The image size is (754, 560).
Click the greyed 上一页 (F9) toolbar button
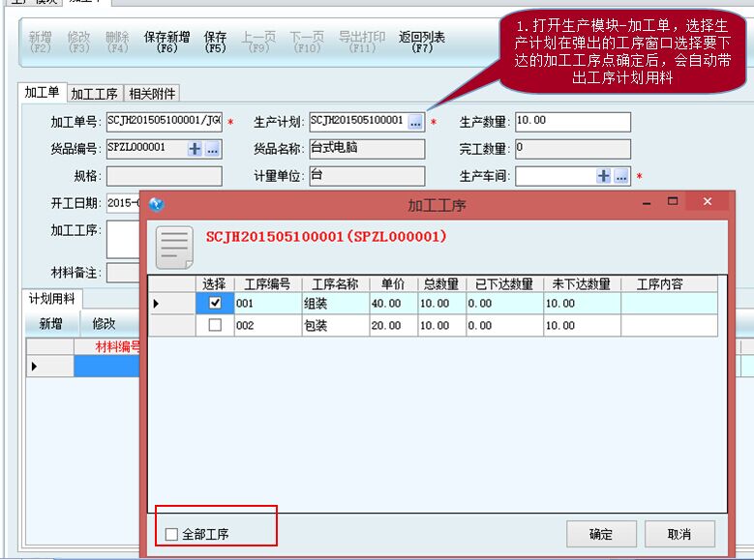tap(258, 42)
